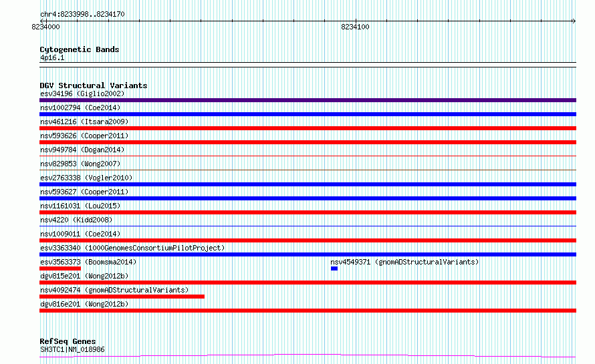The width and height of the screenshot is (595, 364).
Task: Click the esv2763338 (Vogler2010) label
Action: pyautogui.click(x=86, y=178)
